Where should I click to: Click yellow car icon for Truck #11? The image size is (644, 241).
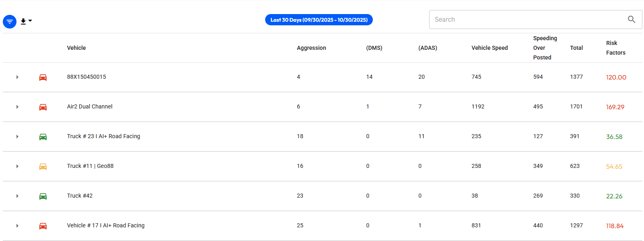(43, 166)
